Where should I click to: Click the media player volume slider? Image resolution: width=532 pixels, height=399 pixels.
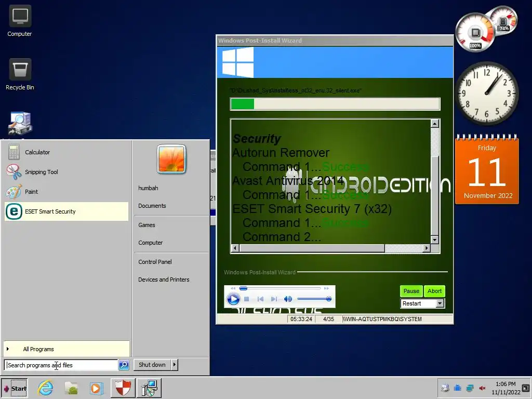tap(314, 299)
